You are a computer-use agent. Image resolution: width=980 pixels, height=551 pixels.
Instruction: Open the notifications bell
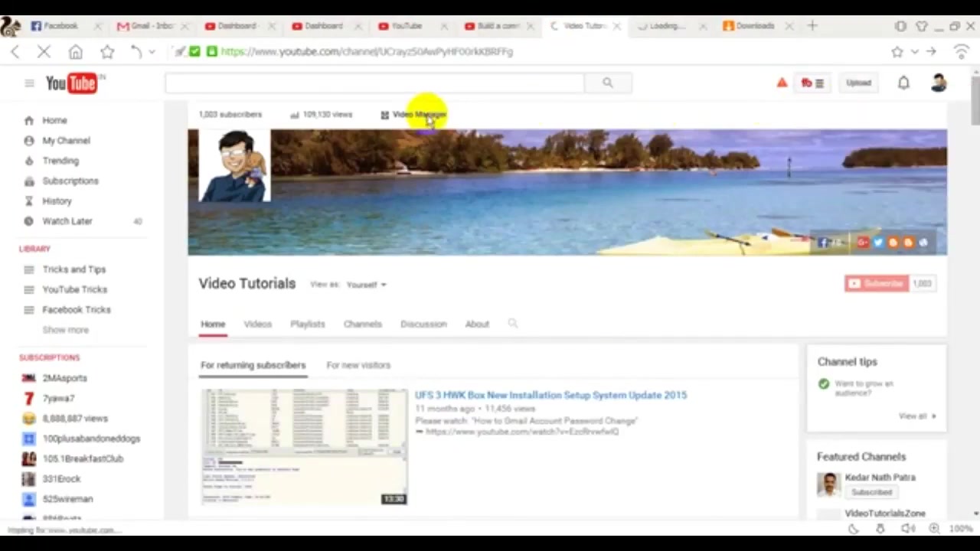pyautogui.click(x=903, y=83)
